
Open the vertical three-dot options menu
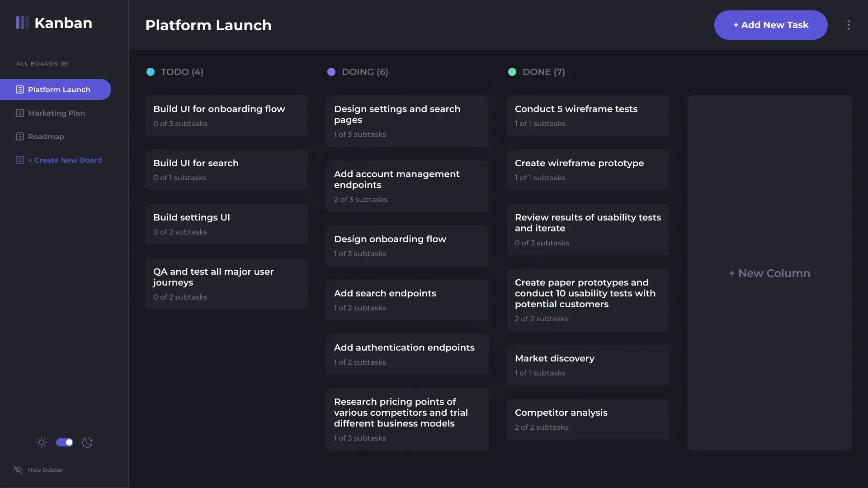click(x=849, y=25)
